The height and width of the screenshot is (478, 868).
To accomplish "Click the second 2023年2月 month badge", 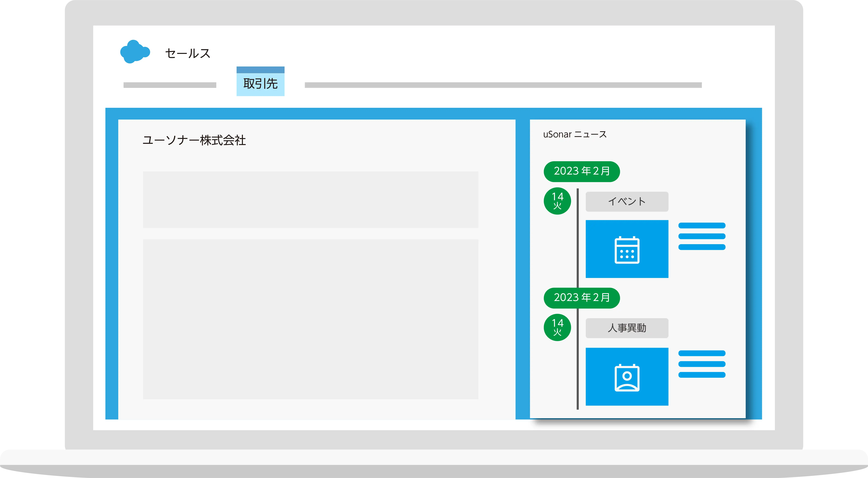I will [582, 298].
